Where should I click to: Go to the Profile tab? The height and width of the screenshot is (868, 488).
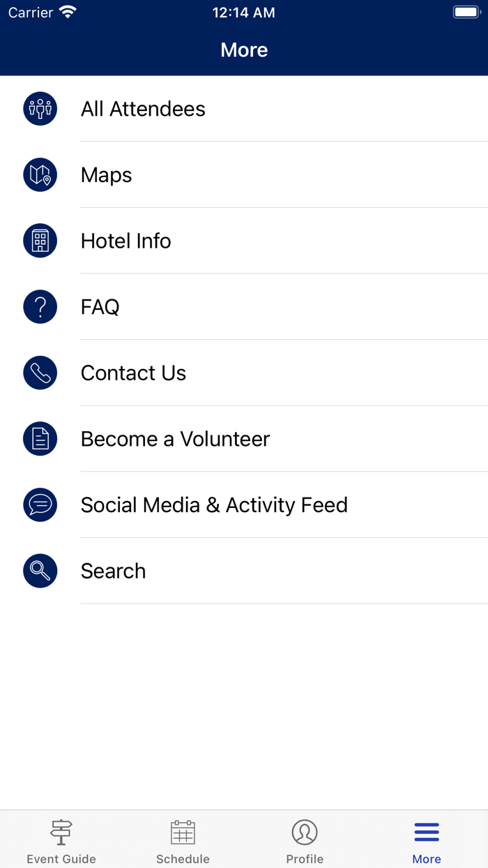[x=305, y=840]
